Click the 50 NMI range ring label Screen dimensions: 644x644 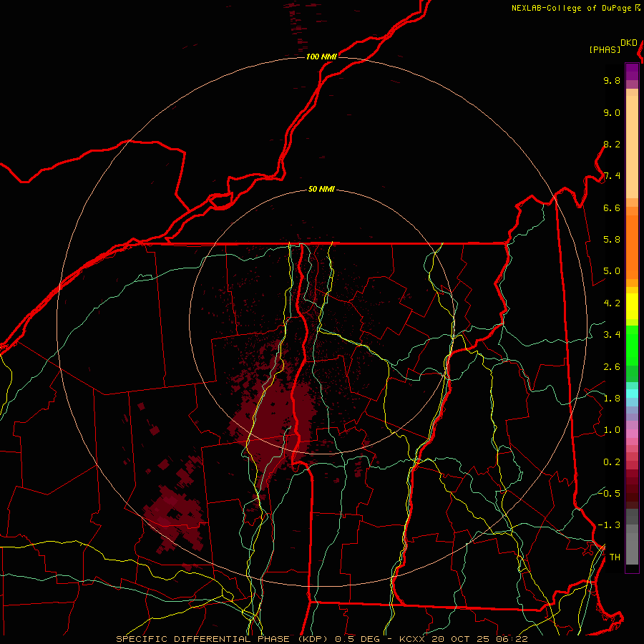pyautogui.click(x=321, y=189)
